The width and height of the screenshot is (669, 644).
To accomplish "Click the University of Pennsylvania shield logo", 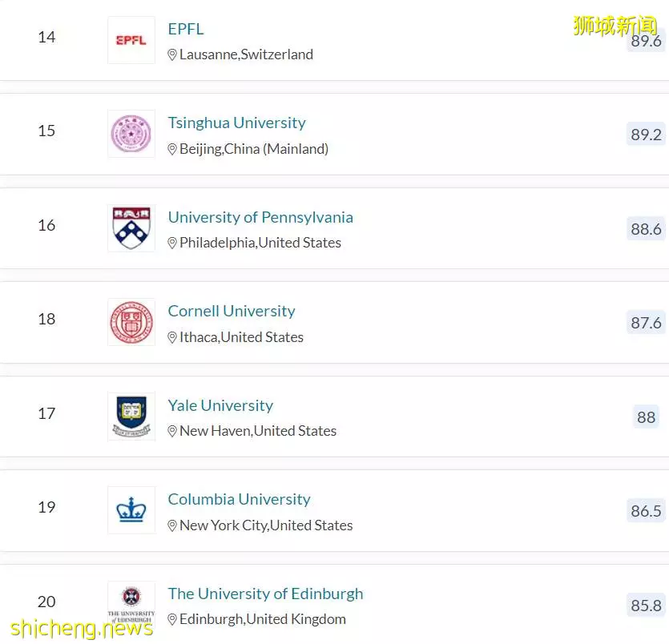I will click(131, 228).
